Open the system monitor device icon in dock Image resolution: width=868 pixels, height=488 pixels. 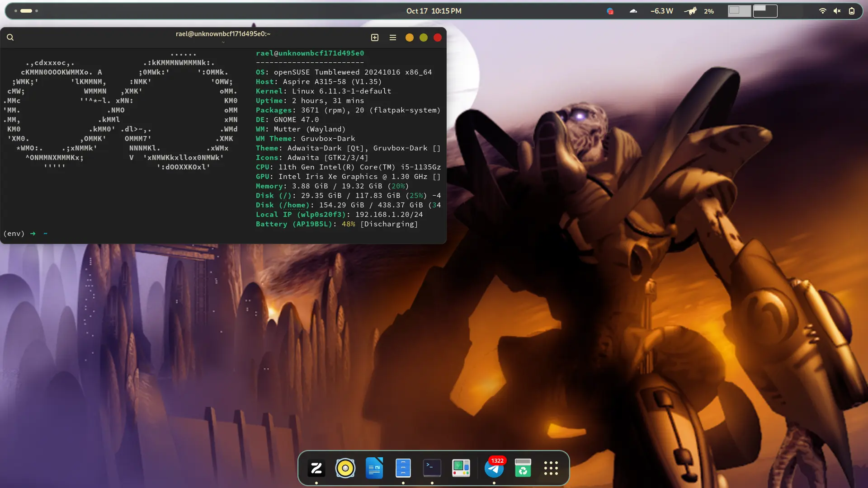click(461, 468)
